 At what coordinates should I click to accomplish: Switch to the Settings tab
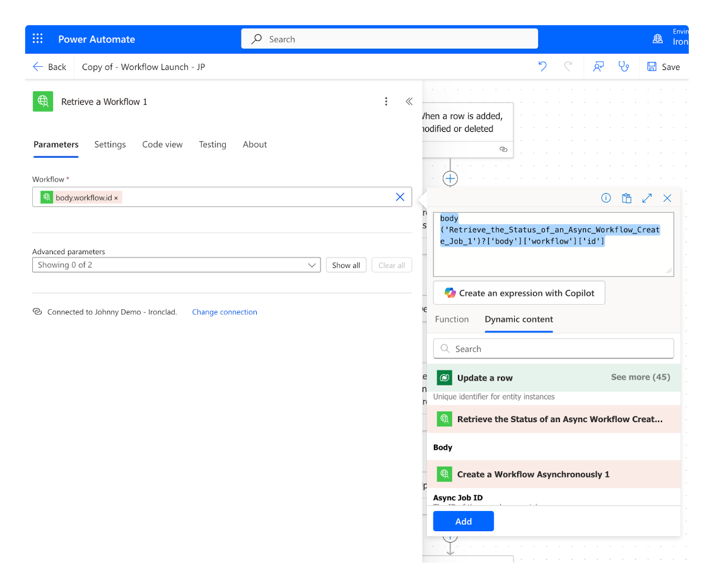(x=110, y=144)
